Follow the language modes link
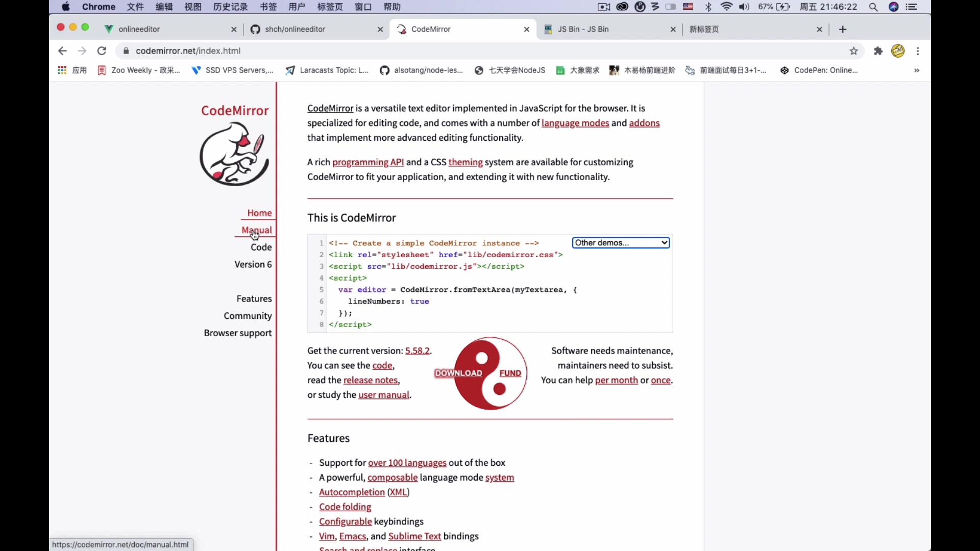The image size is (980, 551). [575, 123]
